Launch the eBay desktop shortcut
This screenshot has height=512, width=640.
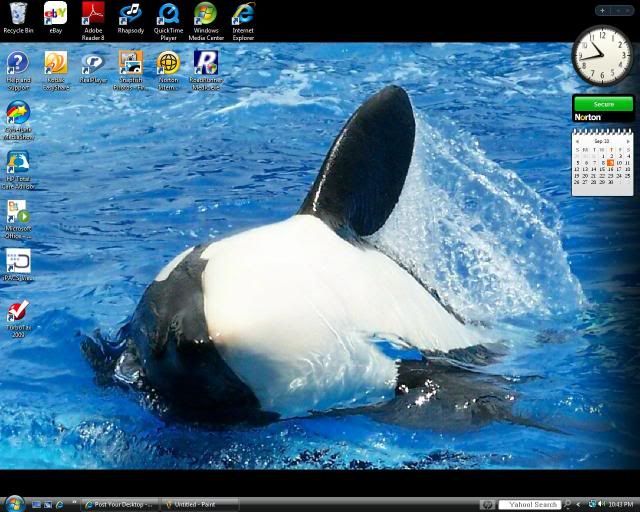click(x=56, y=18)
